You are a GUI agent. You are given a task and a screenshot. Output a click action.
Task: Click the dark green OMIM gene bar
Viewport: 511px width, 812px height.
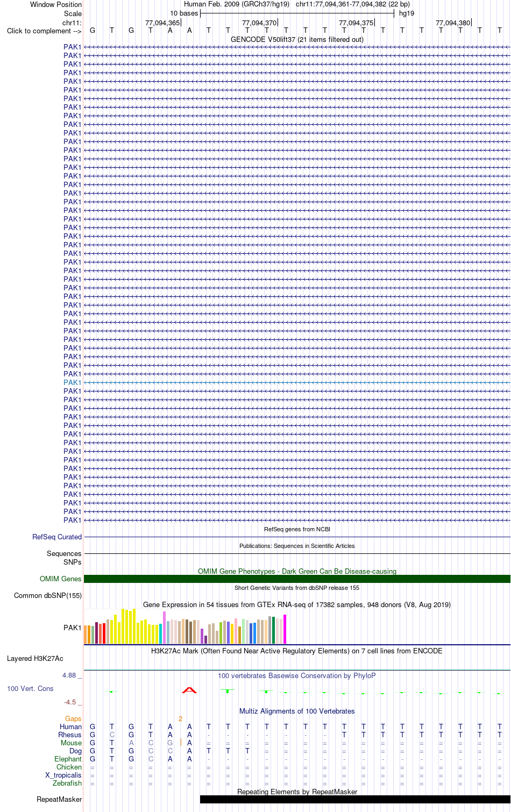pyautogui.click(x=297, y=579)
